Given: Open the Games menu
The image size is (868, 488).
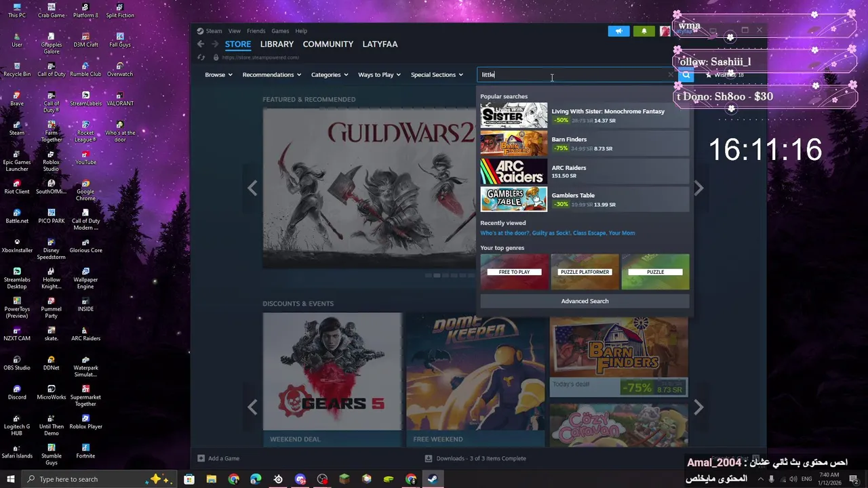Looking at the screenshot, I should pyautogui.click(x=280, y=31).
